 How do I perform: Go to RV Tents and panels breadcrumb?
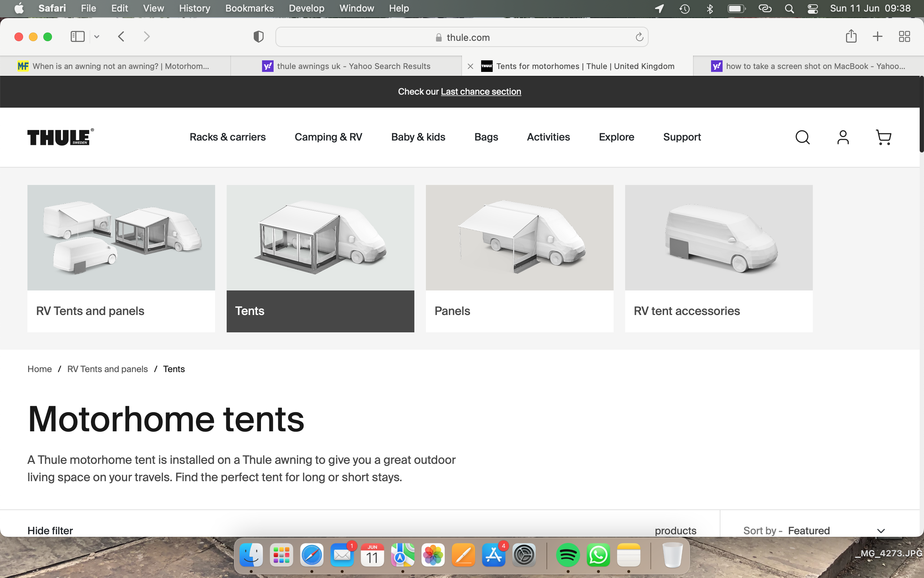pos(107,369)
